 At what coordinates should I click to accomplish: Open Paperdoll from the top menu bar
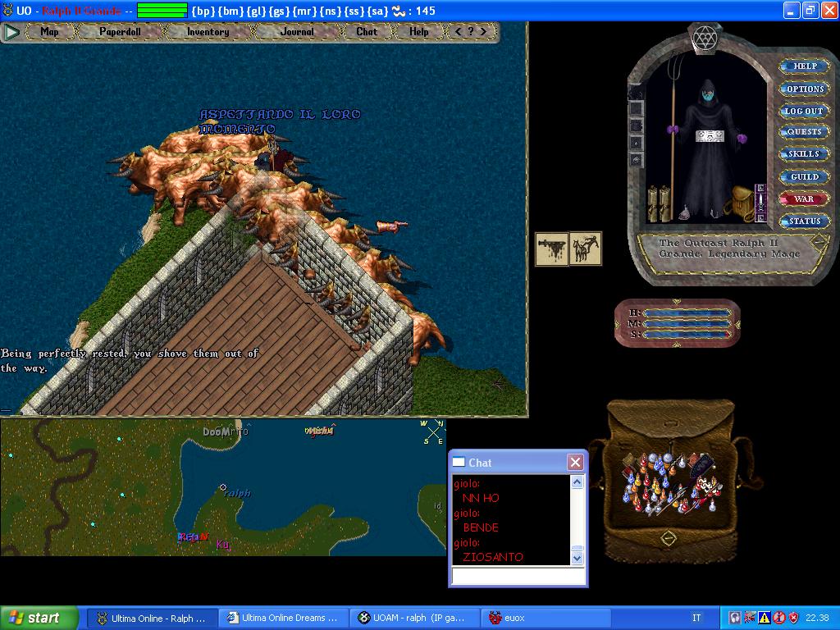click(x=120, y=32)
